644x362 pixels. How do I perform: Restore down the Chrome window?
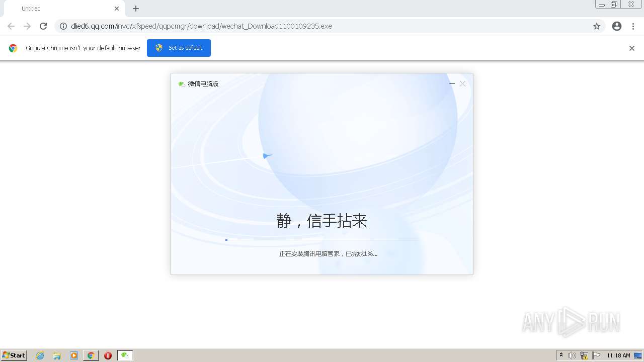[614, 5]
